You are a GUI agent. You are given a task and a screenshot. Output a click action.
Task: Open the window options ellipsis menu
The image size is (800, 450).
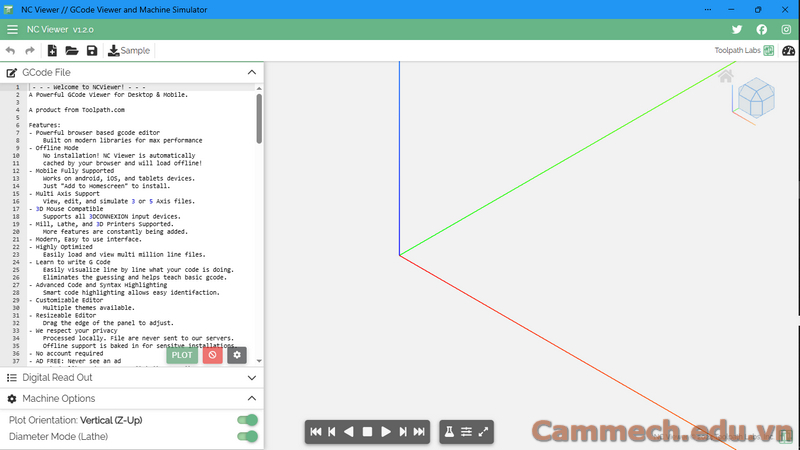pyautogui.click(x=708, y=10)
